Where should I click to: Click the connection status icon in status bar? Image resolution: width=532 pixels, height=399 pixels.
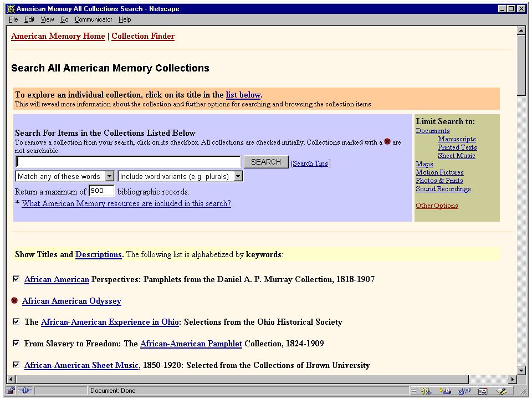coord(24,391)
